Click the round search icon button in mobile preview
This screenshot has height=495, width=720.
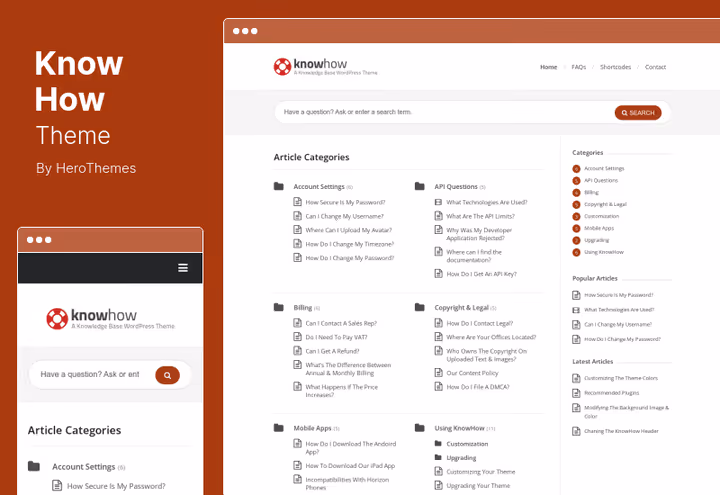tap(167, 375)
